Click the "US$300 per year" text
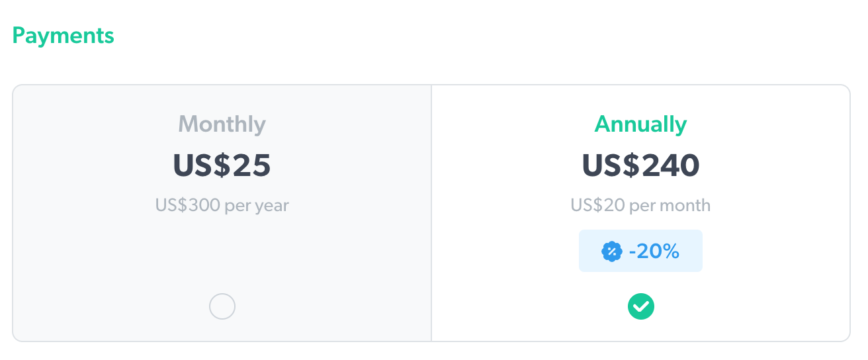Image resolution: width=868 pixels, height=360 pixels. (222, 205)
